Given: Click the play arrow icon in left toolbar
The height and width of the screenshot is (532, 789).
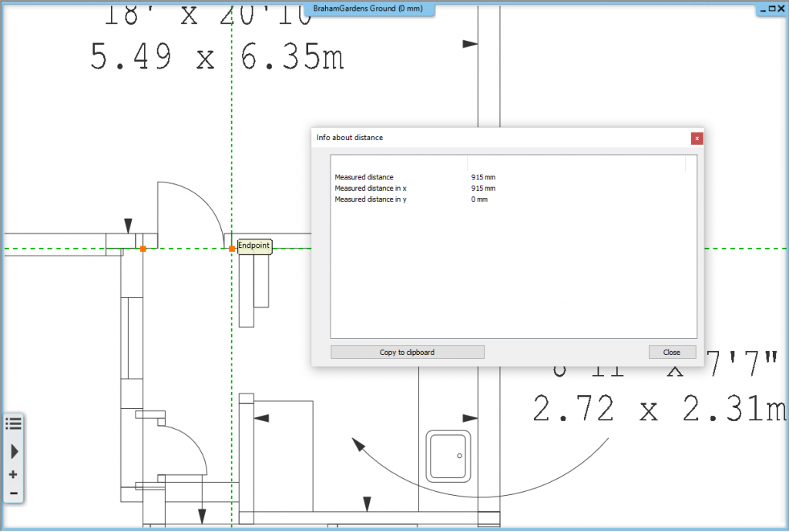Looking at the screenshot, I should point(14,451).
